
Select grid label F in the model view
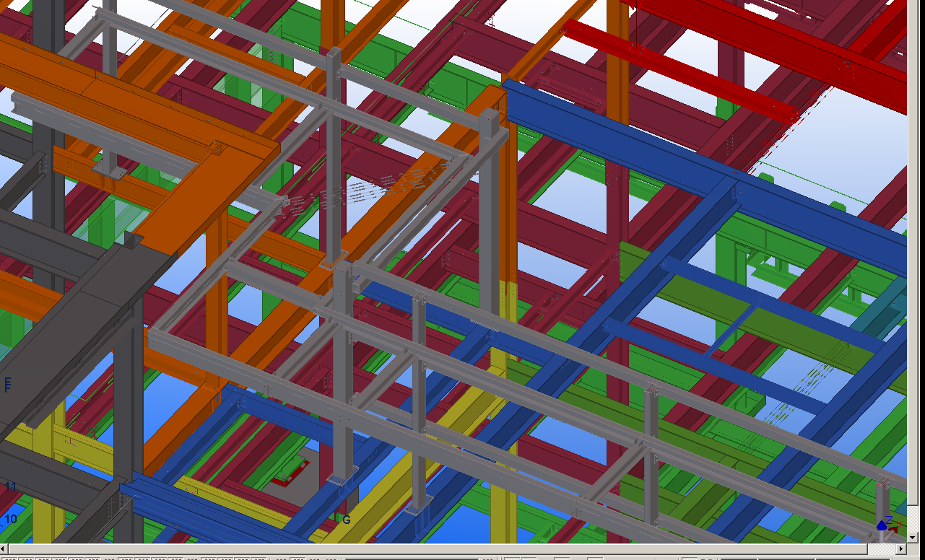pyautogui.click(x=8, y=384)
